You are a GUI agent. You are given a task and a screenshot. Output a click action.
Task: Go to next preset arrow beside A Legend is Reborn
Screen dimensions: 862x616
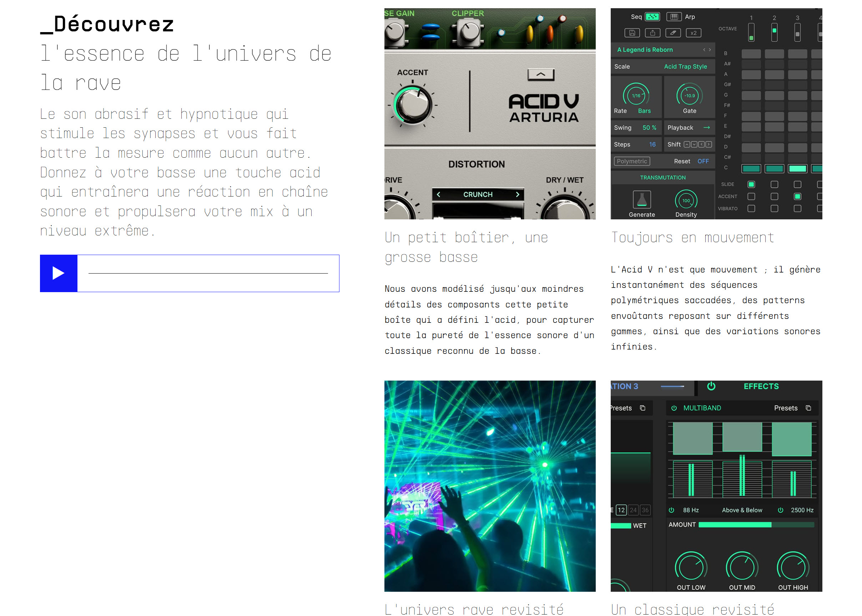pos(710,50)
